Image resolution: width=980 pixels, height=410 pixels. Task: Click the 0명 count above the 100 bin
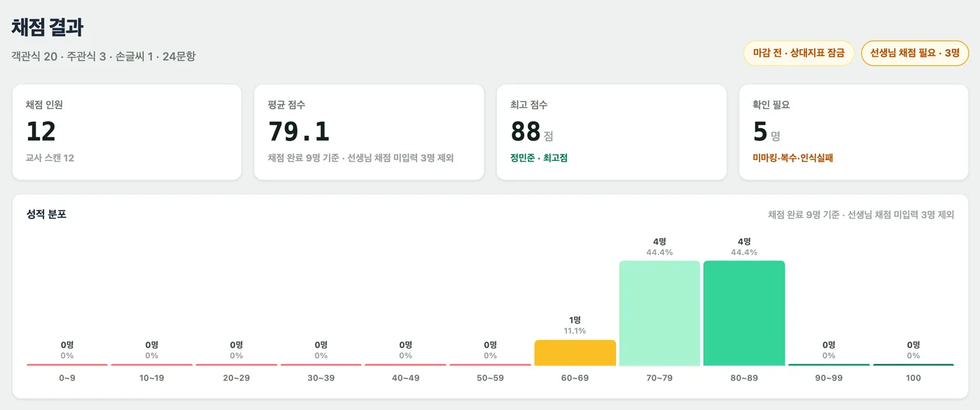(x=913, y=345)
